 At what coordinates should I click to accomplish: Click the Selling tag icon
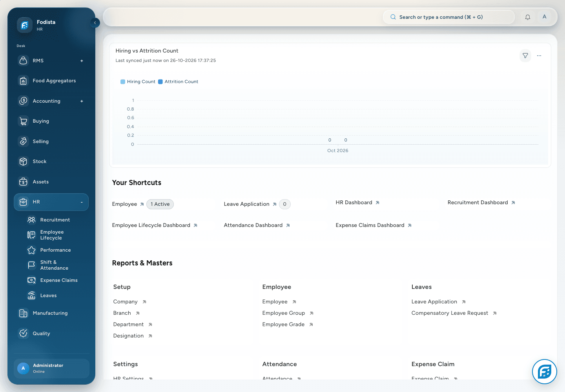24,142
